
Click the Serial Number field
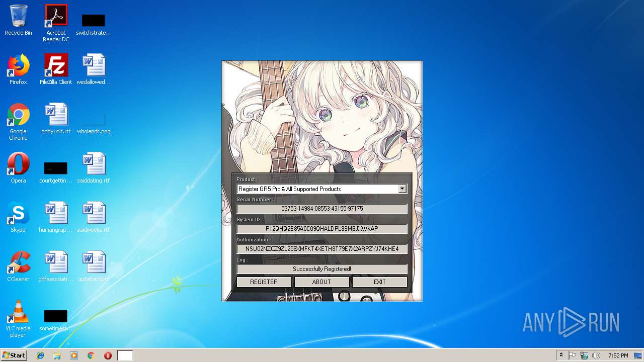322,209
